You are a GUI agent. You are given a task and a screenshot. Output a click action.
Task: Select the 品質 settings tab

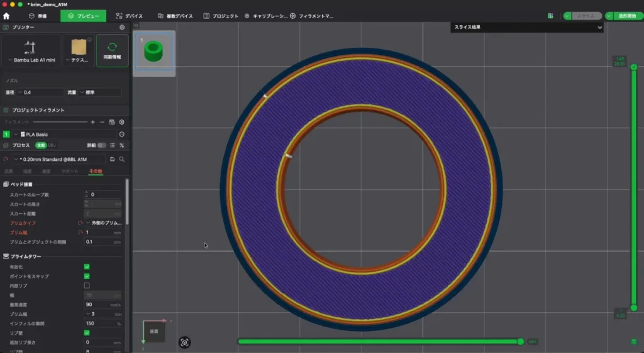(x=9, y=171)
